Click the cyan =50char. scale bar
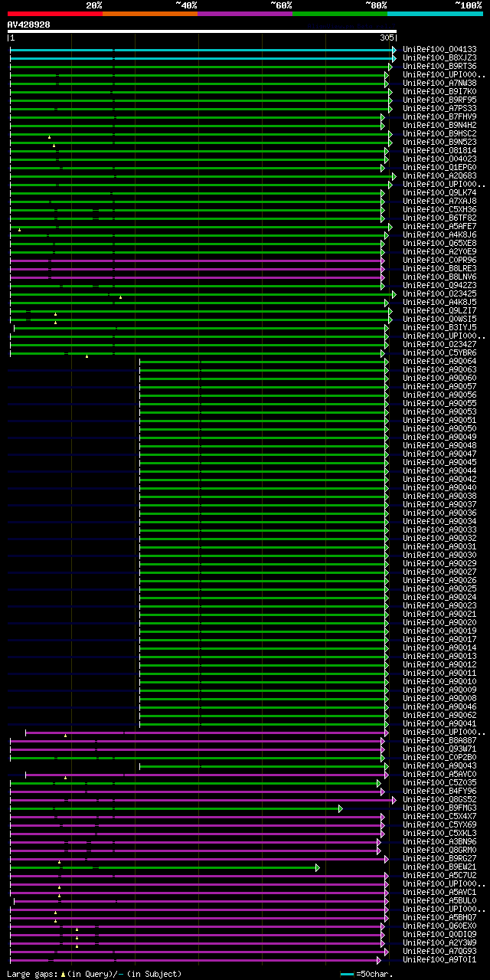Viewport: 490px width, 980px height. click(347, 974)
